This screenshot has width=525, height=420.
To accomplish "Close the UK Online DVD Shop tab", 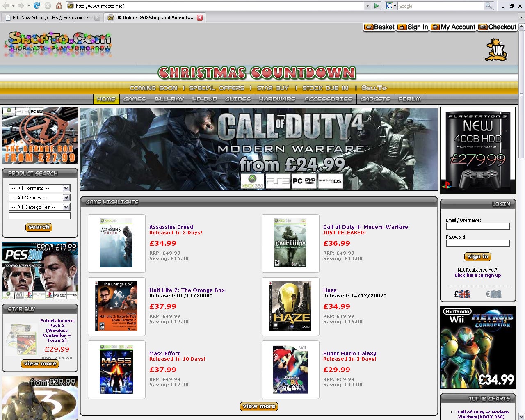I will (200, 18).
